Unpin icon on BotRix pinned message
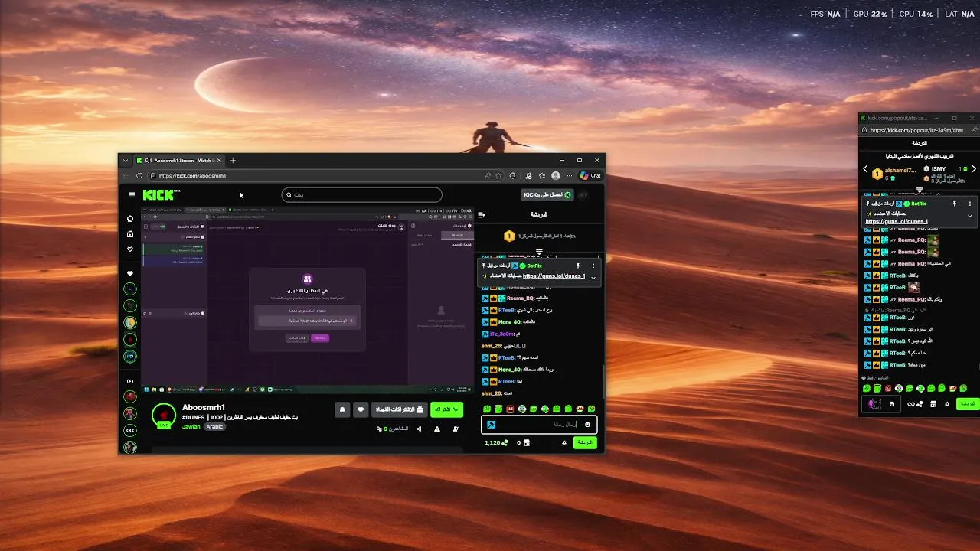Screen dimensions: 980x551 pos(578,266)
